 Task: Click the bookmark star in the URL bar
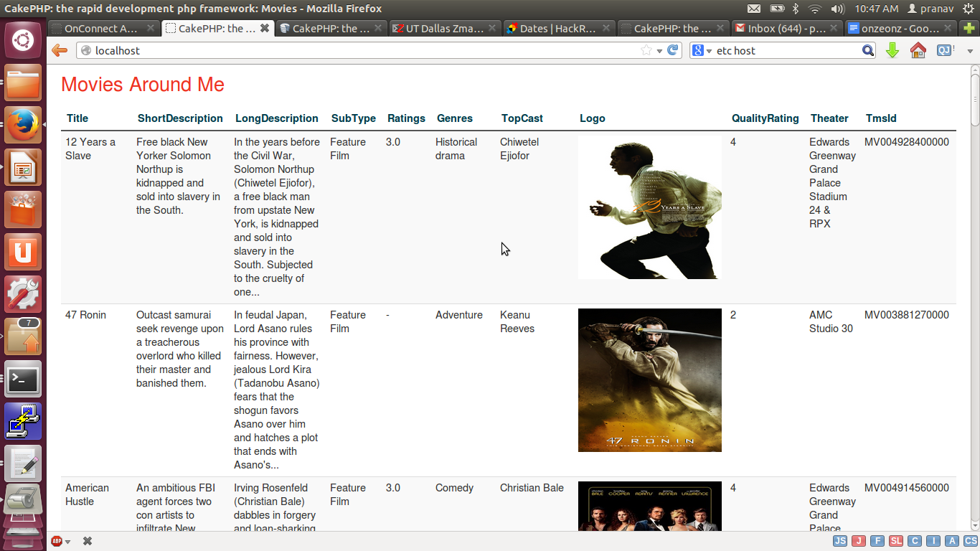tap(646, 50)
